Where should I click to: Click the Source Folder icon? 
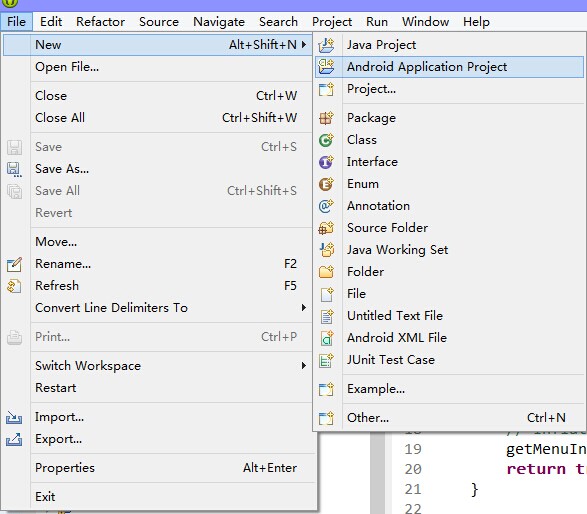coord(326,228)
